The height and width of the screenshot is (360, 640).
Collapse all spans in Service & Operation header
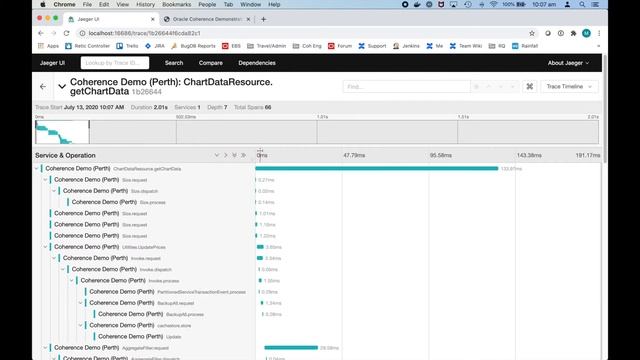coord(243,156)
